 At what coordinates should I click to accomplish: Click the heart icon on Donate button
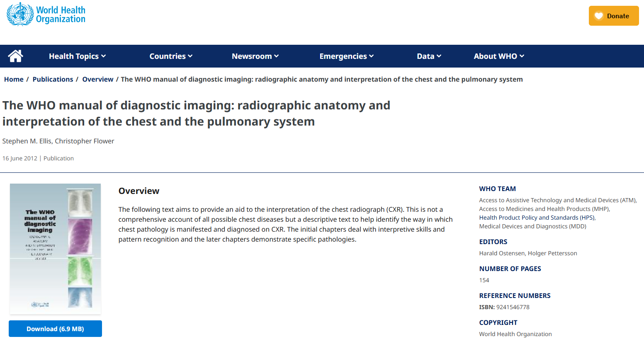click(x=598, y=16)
